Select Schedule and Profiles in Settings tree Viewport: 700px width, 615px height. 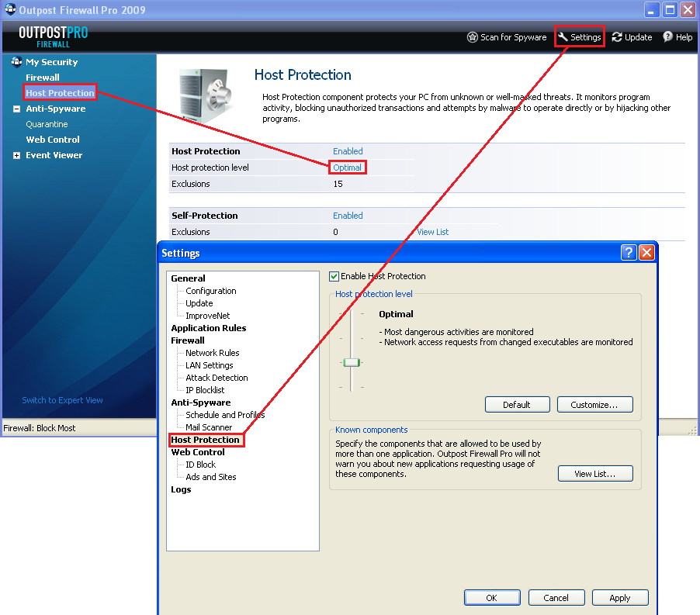[x=225, y=415]
